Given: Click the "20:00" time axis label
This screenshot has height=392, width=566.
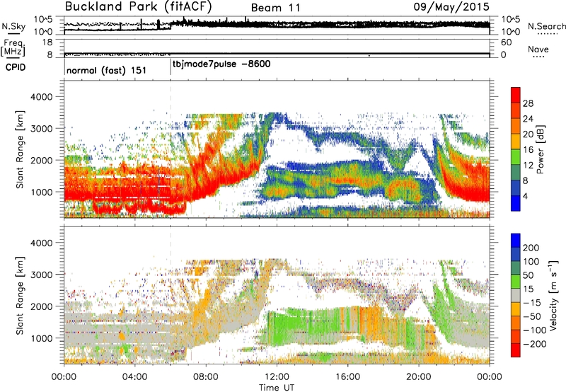Looking at the screenshot, I should (419, 377).
